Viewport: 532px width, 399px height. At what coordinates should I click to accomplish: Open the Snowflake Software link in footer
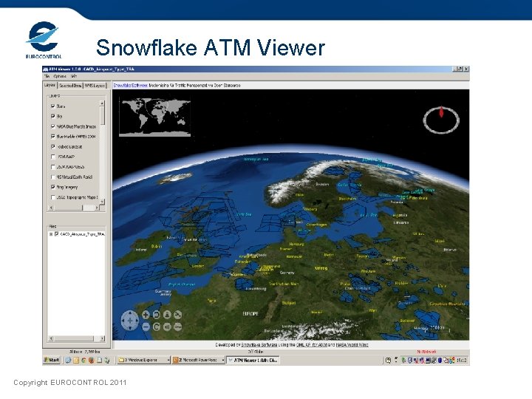(259, 345)
